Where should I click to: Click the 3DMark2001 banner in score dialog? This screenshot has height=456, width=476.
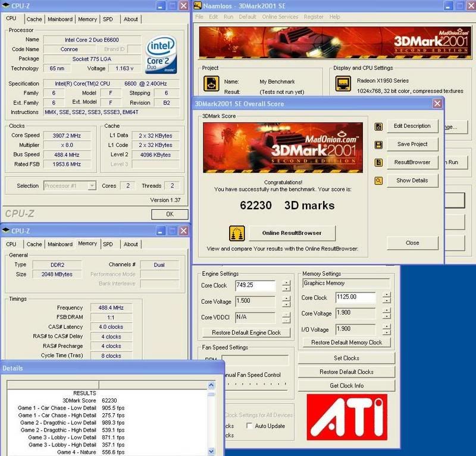tap(283, 148)
